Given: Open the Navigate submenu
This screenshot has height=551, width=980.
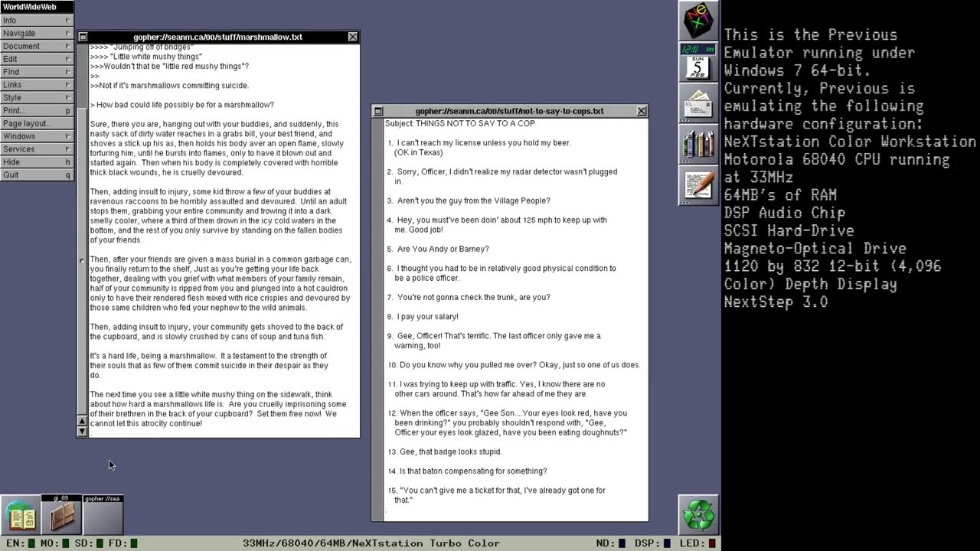Looking at the screenshot, I should (x=37, y=33).
